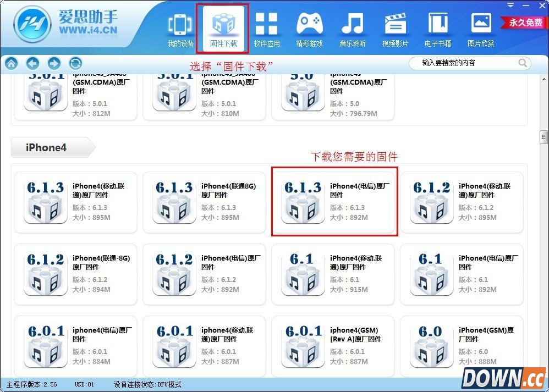Navigate back with the left arrow icon
This screenshot has width=549, height=392.
tap(32, 63)
